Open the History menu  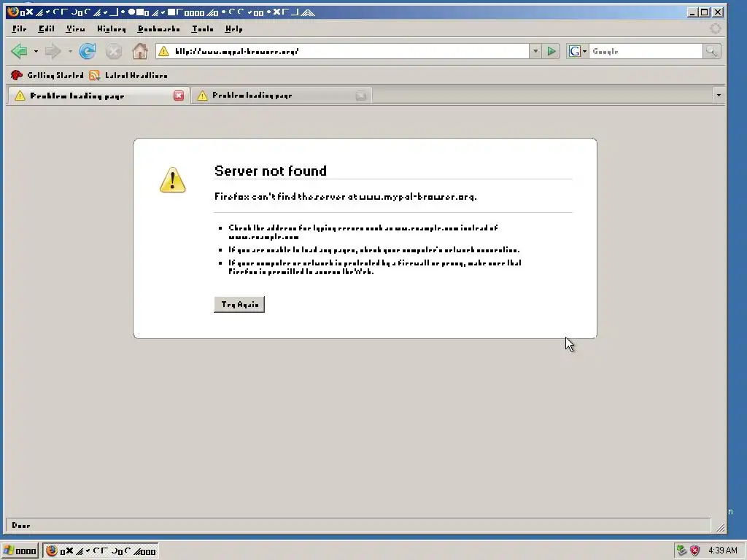tap(112, 29)
